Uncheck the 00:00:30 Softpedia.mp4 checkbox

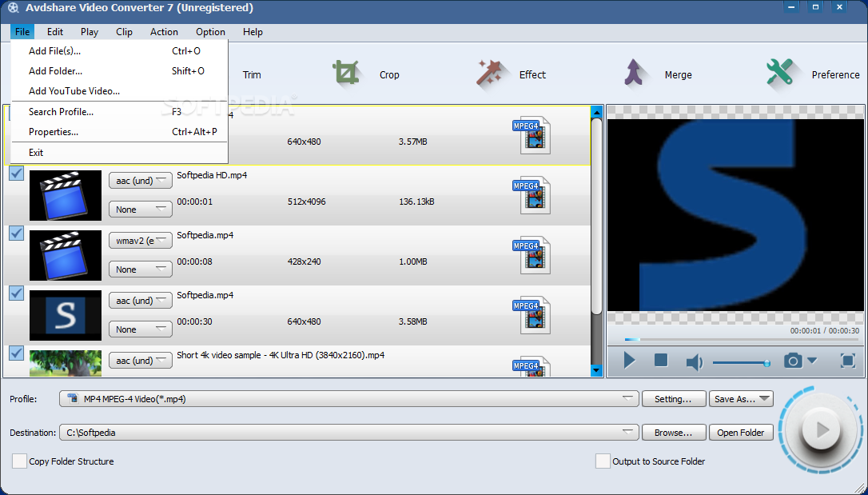pos(17,293)
